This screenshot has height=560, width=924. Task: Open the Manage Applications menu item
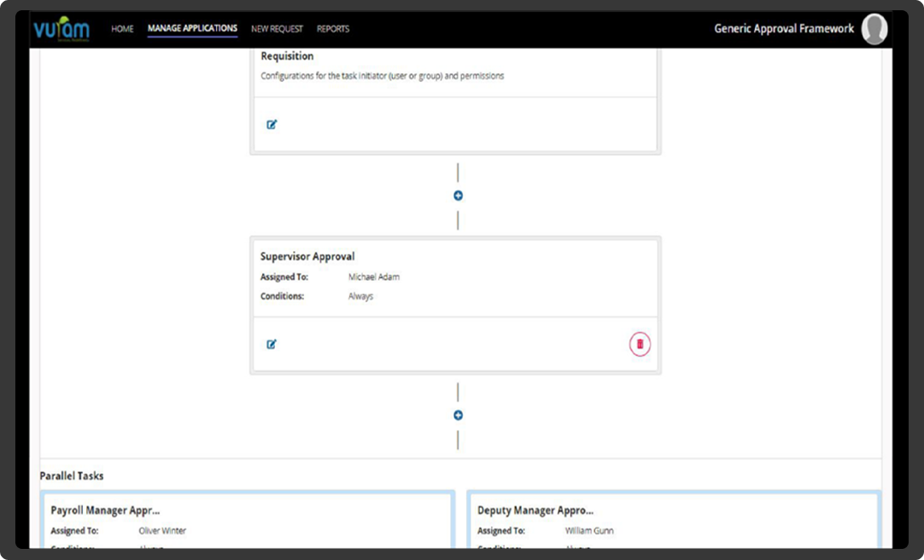tap(192, 28)
